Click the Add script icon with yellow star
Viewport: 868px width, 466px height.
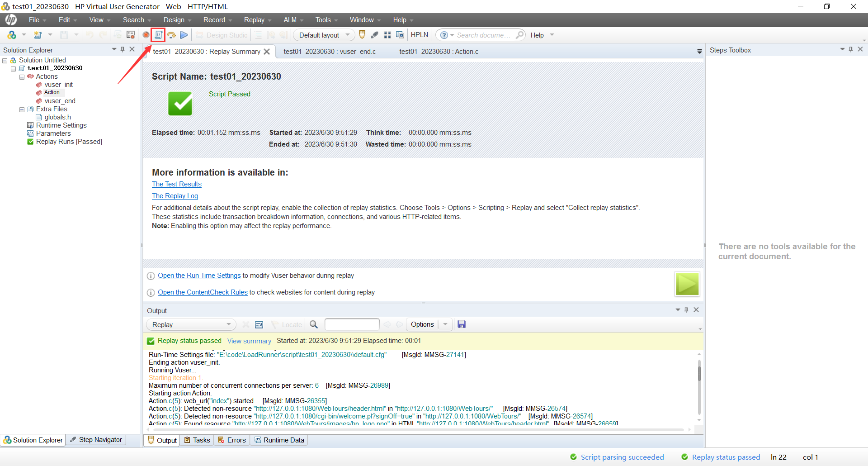click(x=38, y=35)
